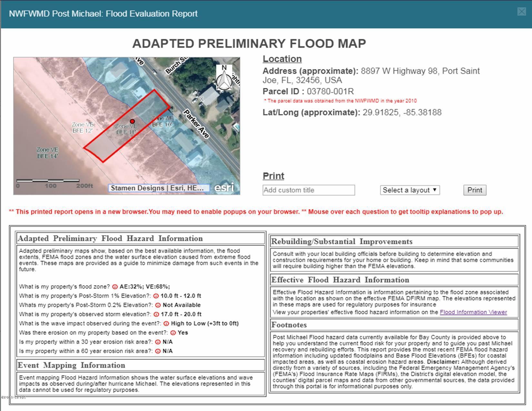Click the Zone VE BFE 12' map label
Image resolution: width=532 pixels, height=411 pixels.
82,127
